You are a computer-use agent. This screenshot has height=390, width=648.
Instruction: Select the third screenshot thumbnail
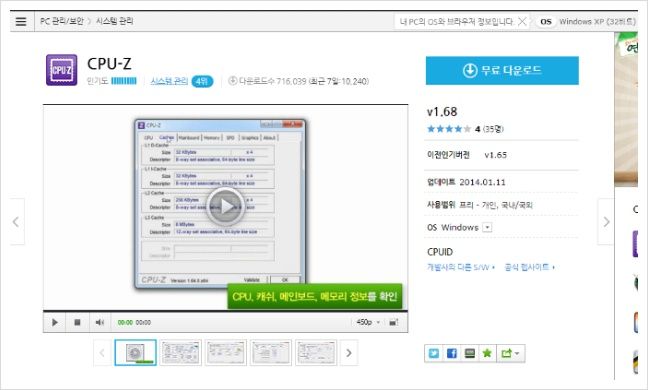[x=226, y=353]
